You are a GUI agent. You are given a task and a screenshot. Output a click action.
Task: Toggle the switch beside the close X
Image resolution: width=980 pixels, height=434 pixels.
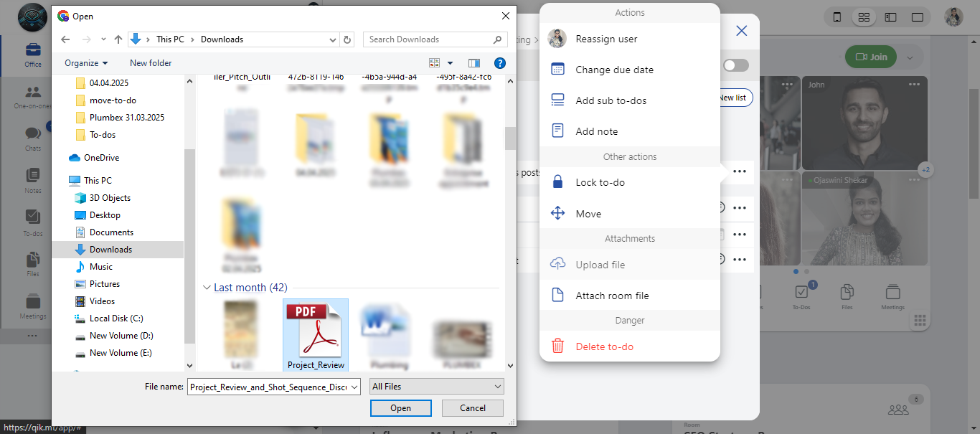click(x=735, y=65)
